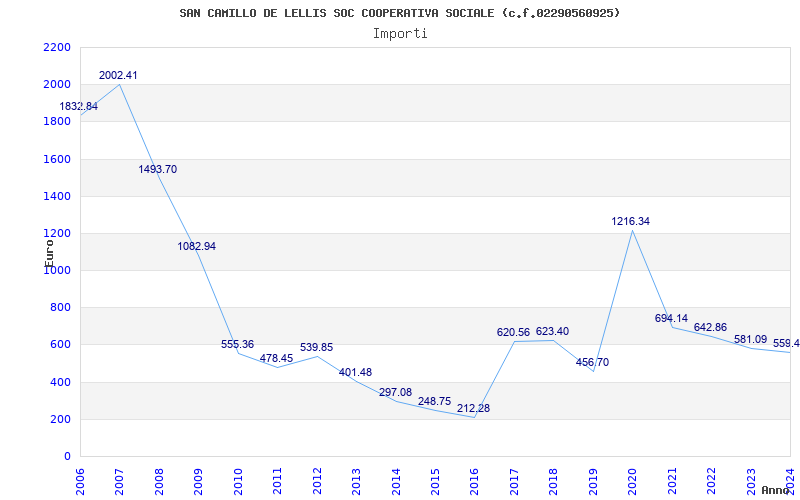This screenshot has width=800, height=500.
Task: Click the 1832.84 data label
Action: click(79, 107)
